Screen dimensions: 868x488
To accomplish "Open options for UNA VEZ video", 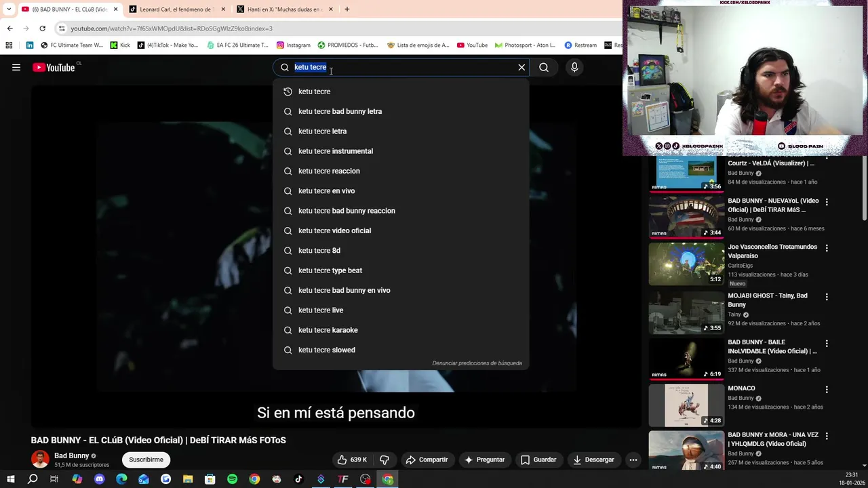I will tap(827, 436).
